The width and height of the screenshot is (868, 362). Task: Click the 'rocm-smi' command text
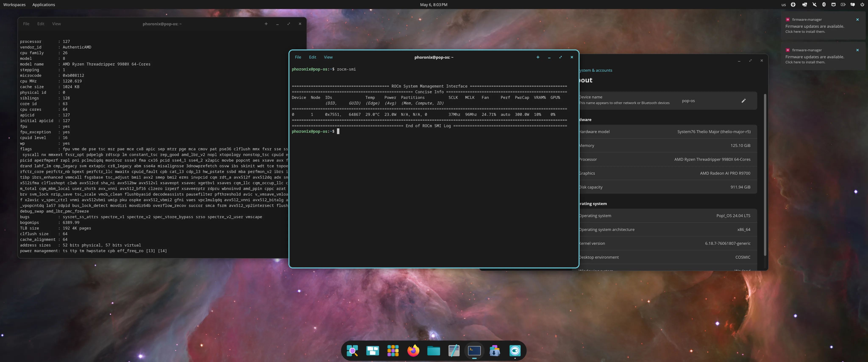click(x=346, y=69)
